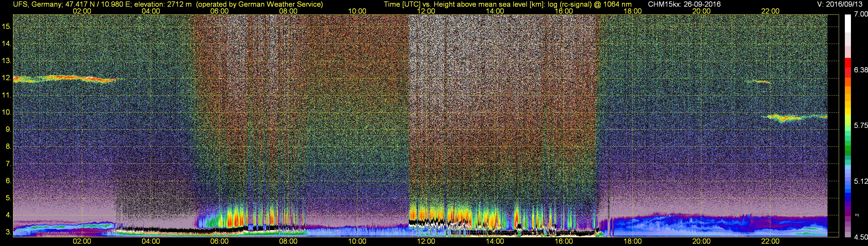Click 18:00 on the top time axis

632,11
